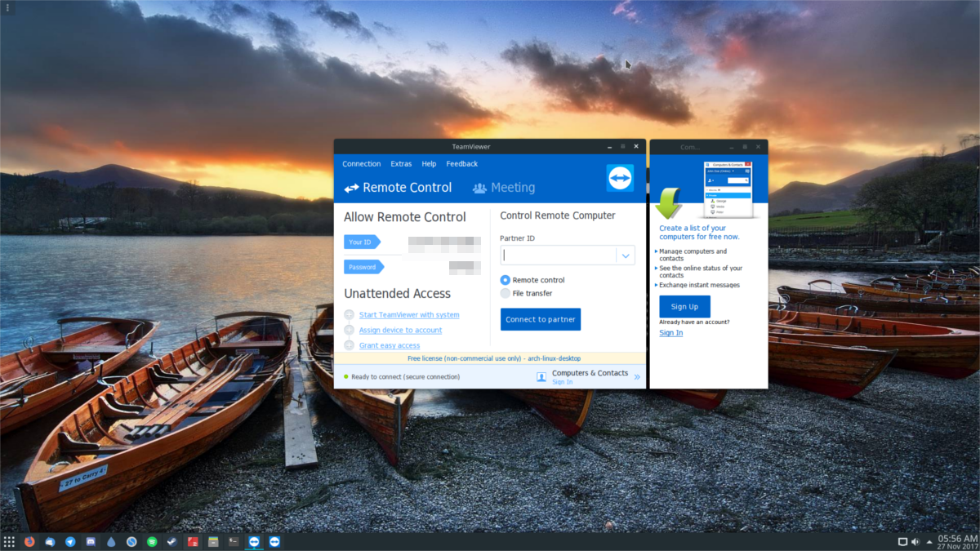This screenshot has width=980, height=551.
Task: Expand the Partner ID dropdown arrow
Action: (626, 255)
